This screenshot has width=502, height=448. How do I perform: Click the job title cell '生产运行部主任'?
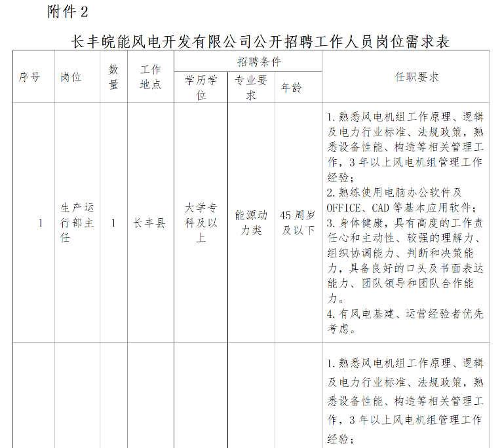(77, 223)
